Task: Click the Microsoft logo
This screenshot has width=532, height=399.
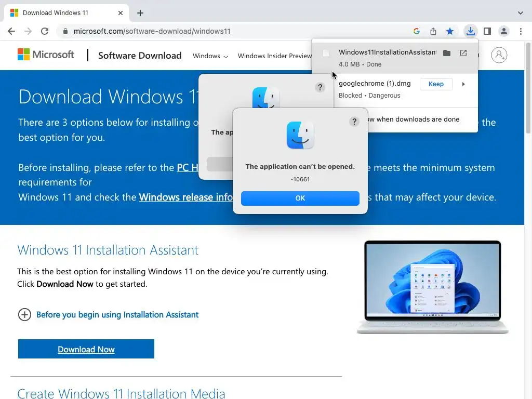Action: click(46, 54)
